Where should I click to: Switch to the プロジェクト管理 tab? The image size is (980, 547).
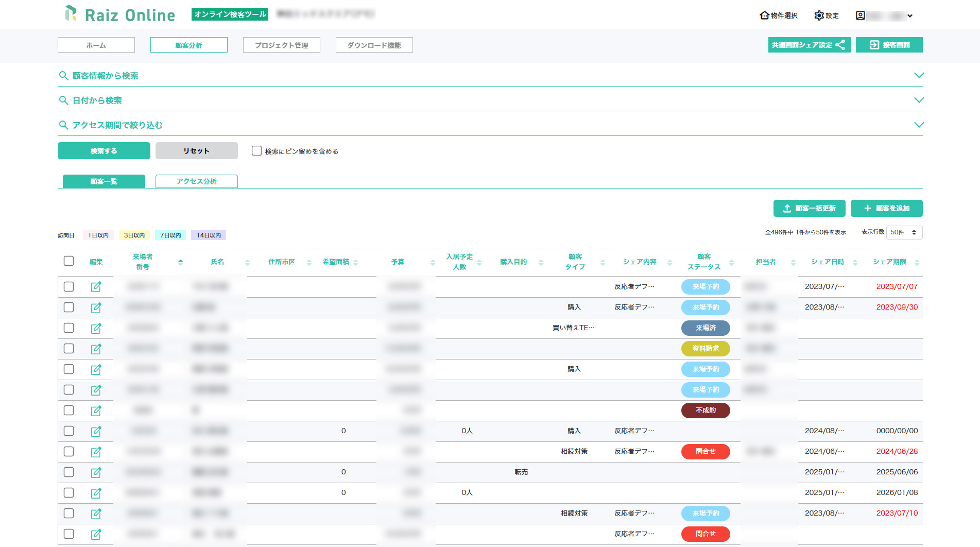[x=281, y=45]
